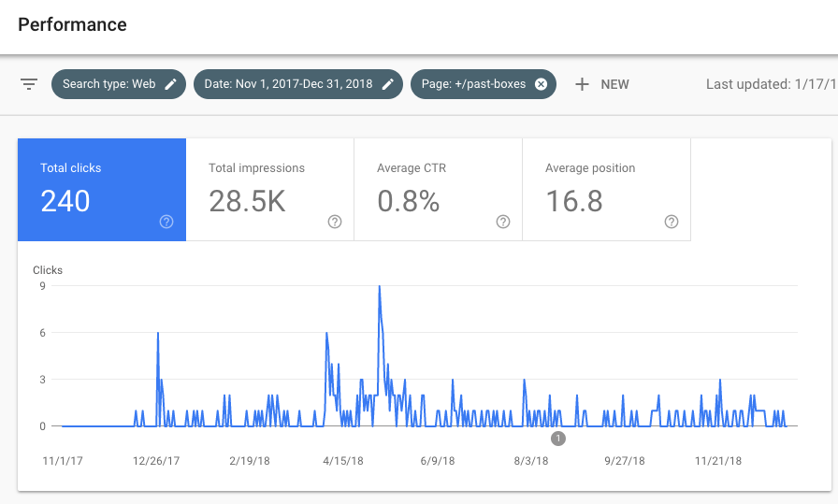Toggle the Total clicks metric card

pyautogui.click(x=102, y=190)
